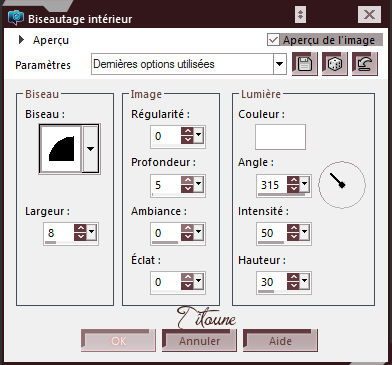Click the Régularité field showing 0
Image resolution: width=392 pixels, height=365 pixels.
tap(166, 135)
